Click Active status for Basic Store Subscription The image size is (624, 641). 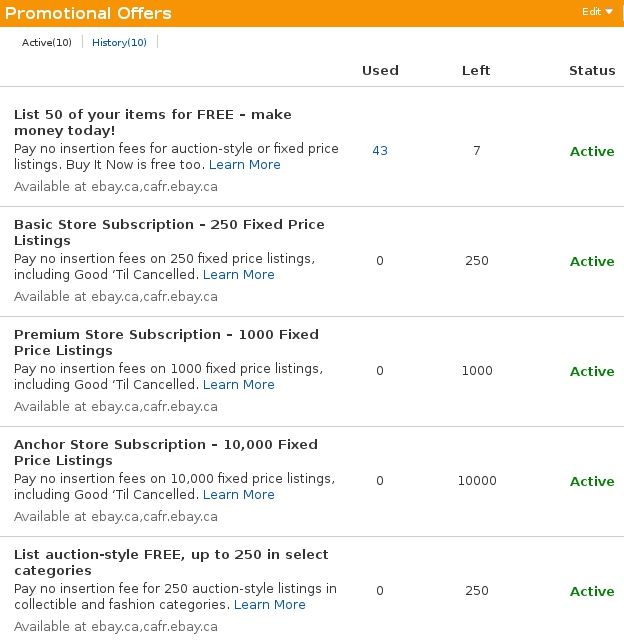coord(592,262)
